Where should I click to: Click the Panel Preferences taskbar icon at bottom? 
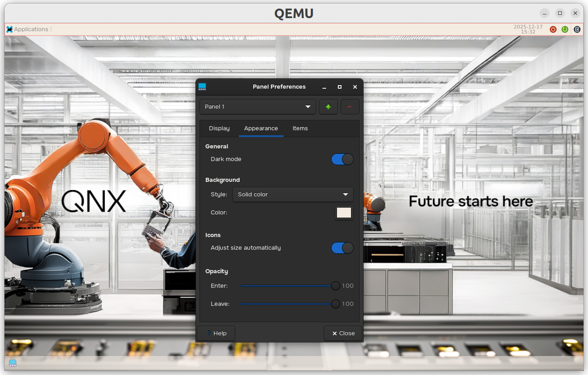click(x=13, y=363)
